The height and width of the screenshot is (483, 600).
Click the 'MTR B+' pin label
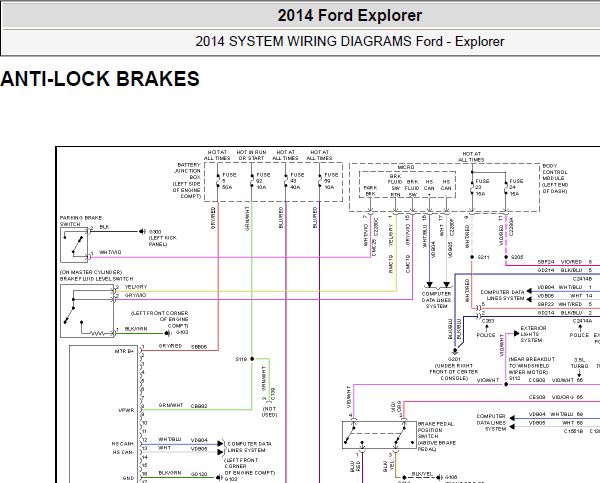click(124, 351)
